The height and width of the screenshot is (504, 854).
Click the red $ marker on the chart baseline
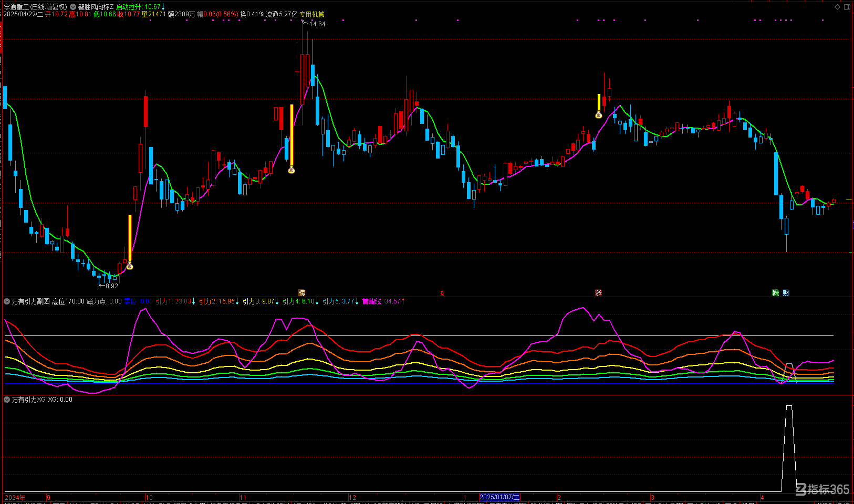coord(442,293)
